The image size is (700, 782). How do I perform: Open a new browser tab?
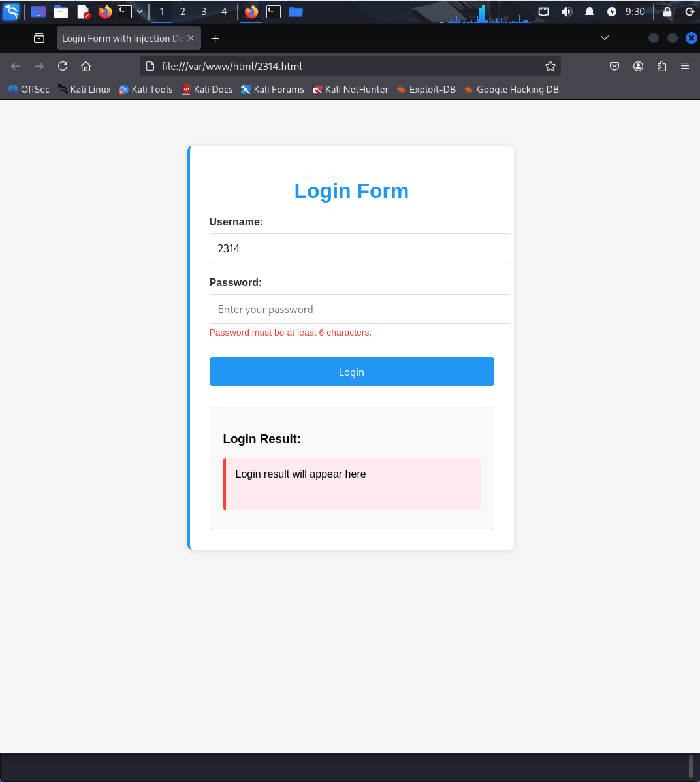(x=215, y=39)
